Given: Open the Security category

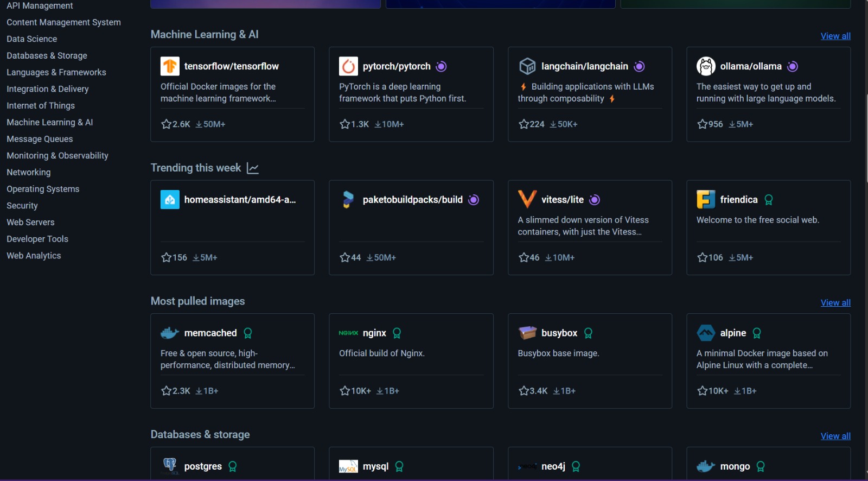Looking at the screenshot, I should (22, 206).
